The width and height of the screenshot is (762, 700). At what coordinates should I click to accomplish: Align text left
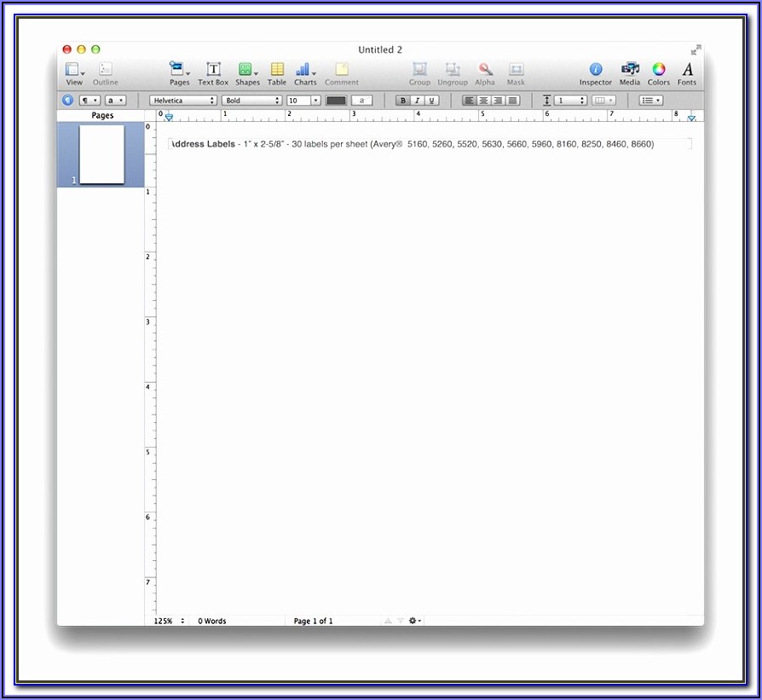click(469, 101)
